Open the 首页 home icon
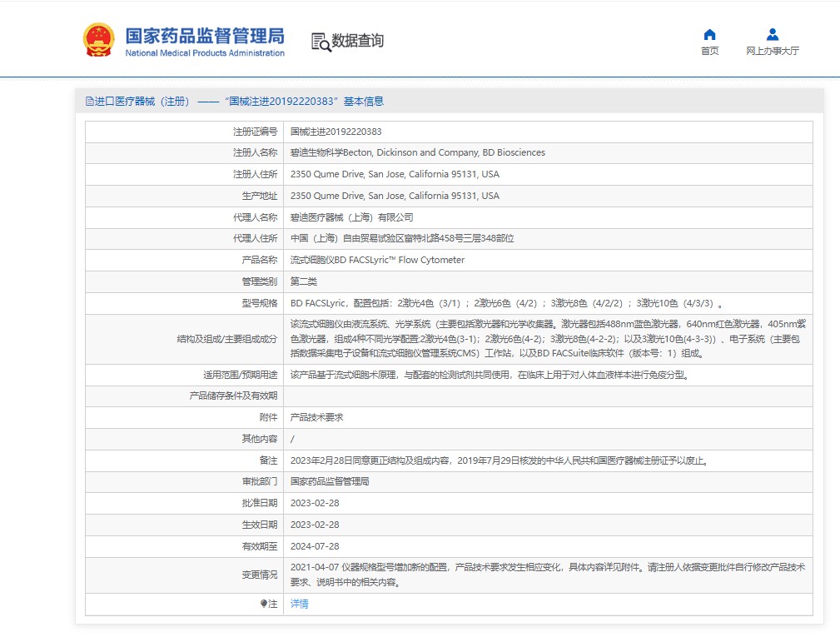This screenshot has width=840, height=637. [x=709, y=35]
